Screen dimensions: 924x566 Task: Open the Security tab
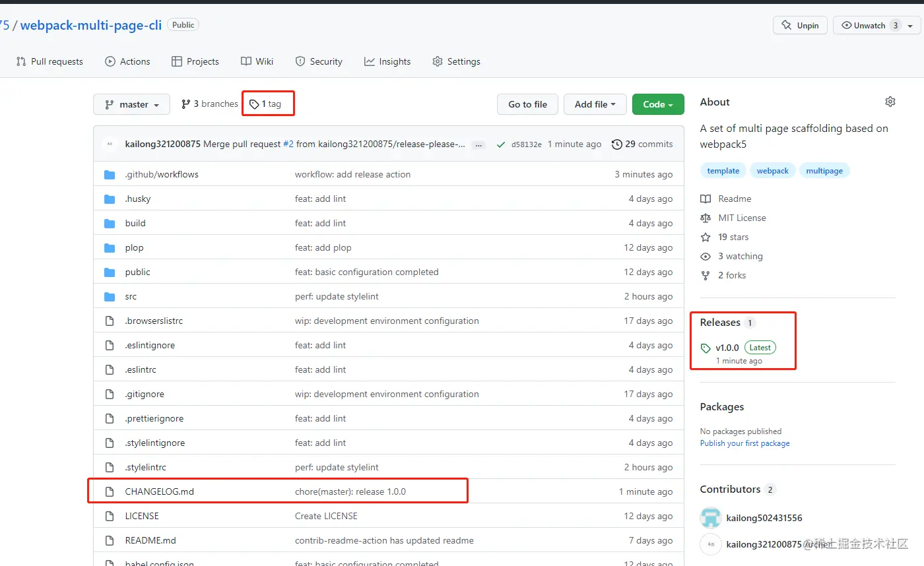319,61
